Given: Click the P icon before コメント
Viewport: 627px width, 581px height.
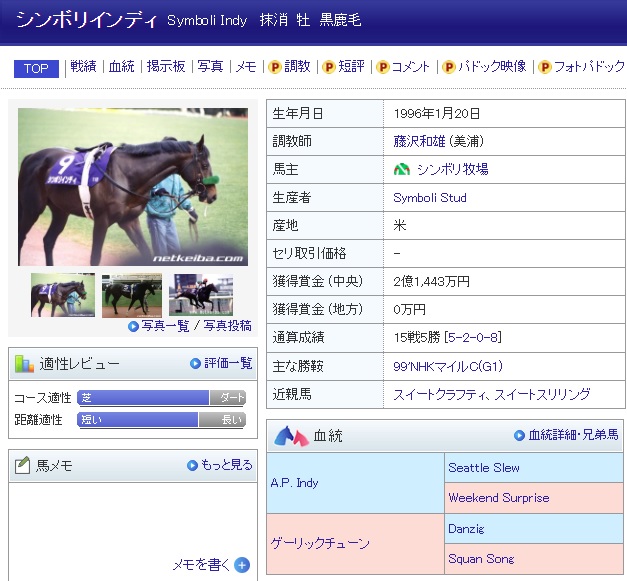Looking at the screenshot, I should click(x=381, y=67).
